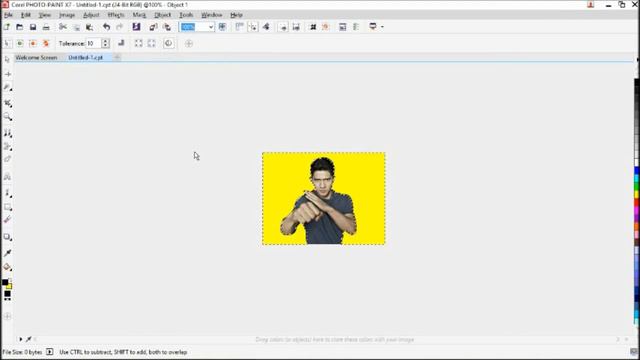Viewport: 640px width, 360px height.
Task: Open the Object menu
Action: (x=162, y=15)
